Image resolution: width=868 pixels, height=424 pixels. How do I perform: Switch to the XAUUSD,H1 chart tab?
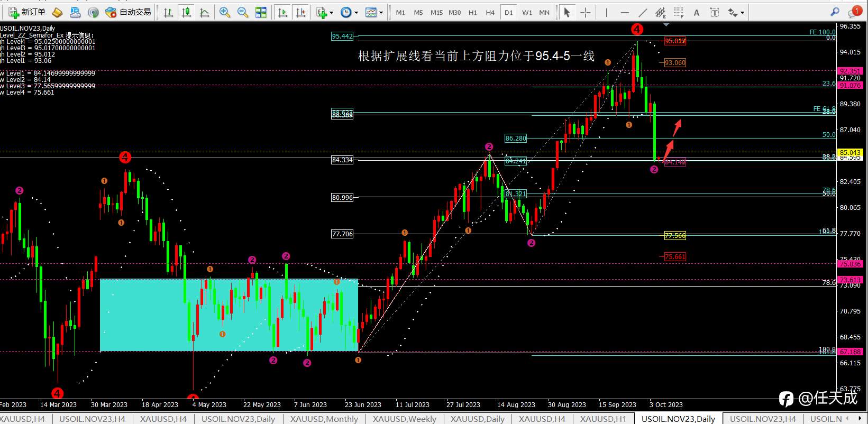(603, 419)
